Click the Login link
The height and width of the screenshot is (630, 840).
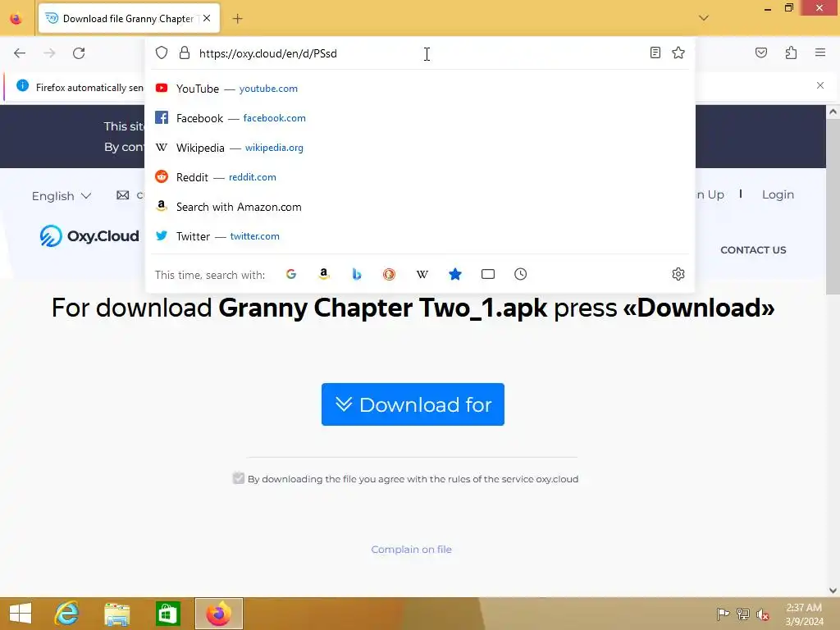778,194
